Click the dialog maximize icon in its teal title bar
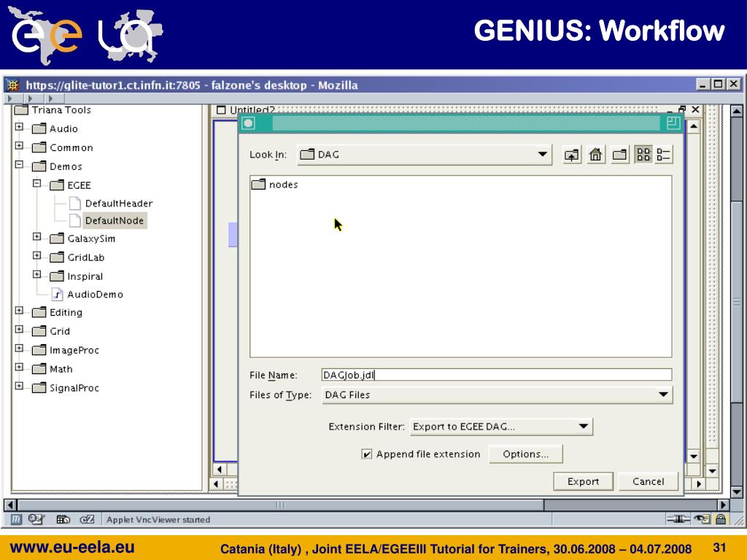This screenshot has height=560, width=747. coord(673,123)
